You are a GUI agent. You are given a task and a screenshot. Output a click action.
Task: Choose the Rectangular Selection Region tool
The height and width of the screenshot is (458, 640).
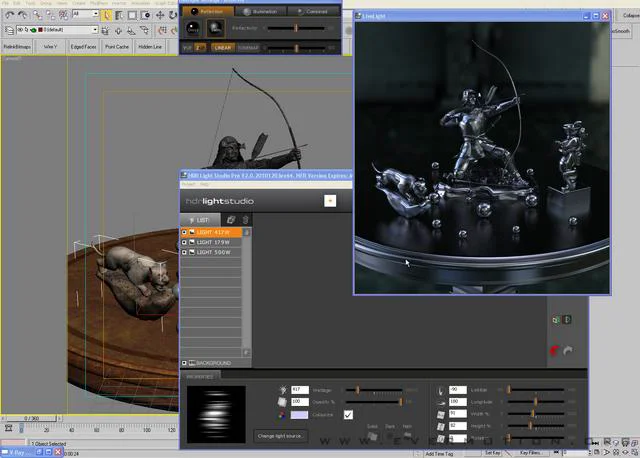[x=132, y=16]
